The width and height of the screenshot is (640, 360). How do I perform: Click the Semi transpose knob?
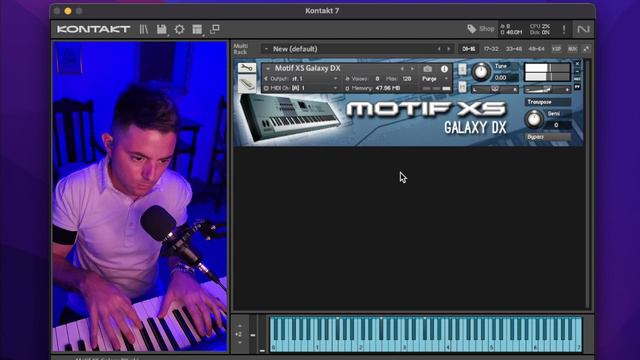click(x=534, y=119)
